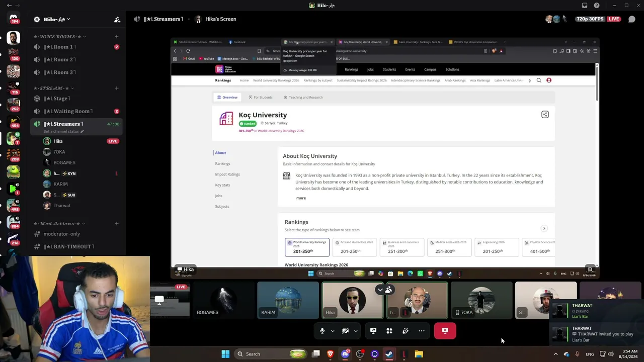
Task: Join the Room 3 voice channel
Action: coord(76,72)
